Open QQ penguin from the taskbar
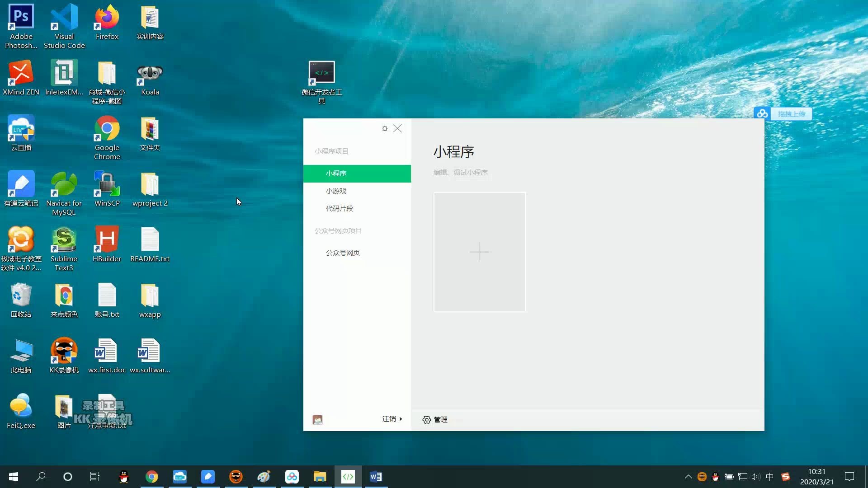Screen dimensions: 868x488 (123, 477)
